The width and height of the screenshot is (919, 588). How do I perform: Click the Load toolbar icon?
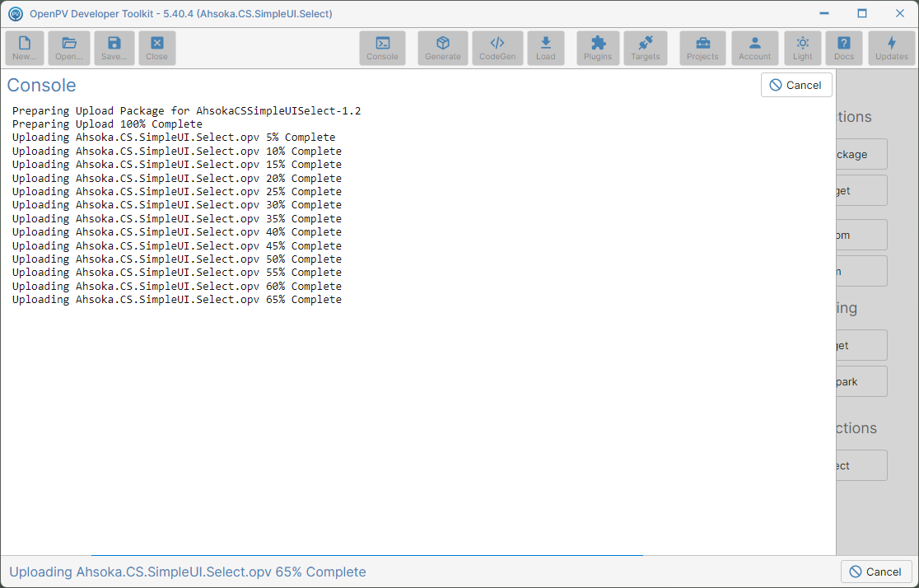point(546,48)
